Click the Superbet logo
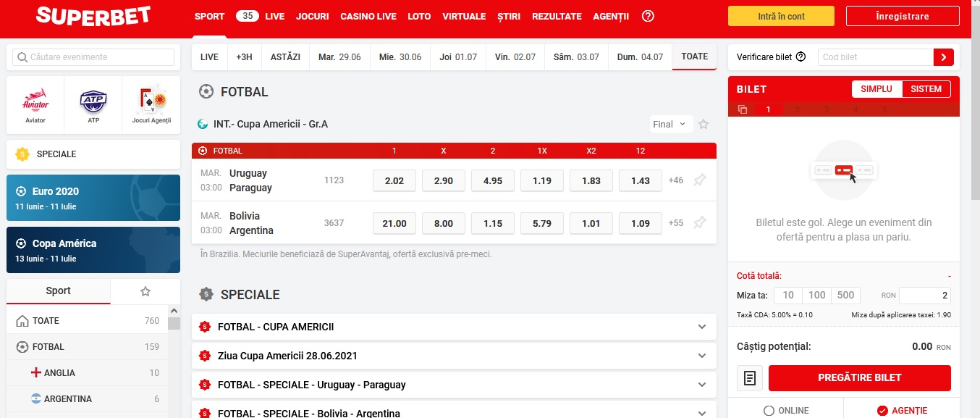 click(93, 16)
